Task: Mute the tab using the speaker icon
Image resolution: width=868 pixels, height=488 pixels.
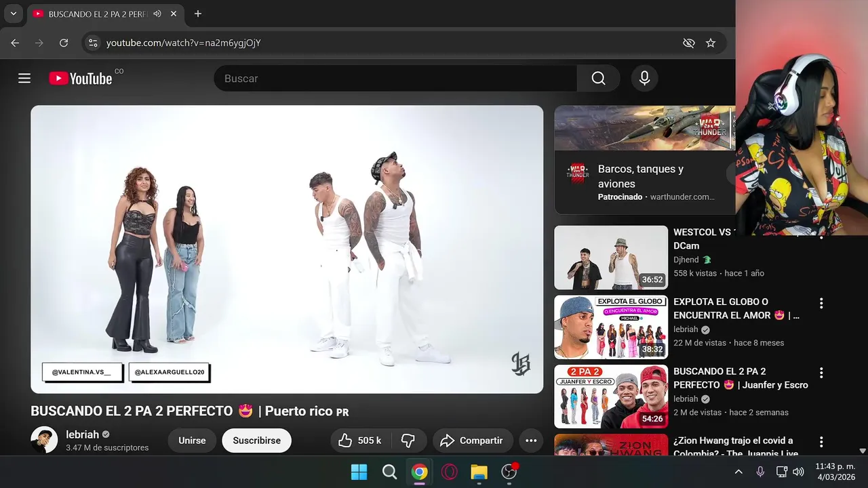Action: point(157,14)
